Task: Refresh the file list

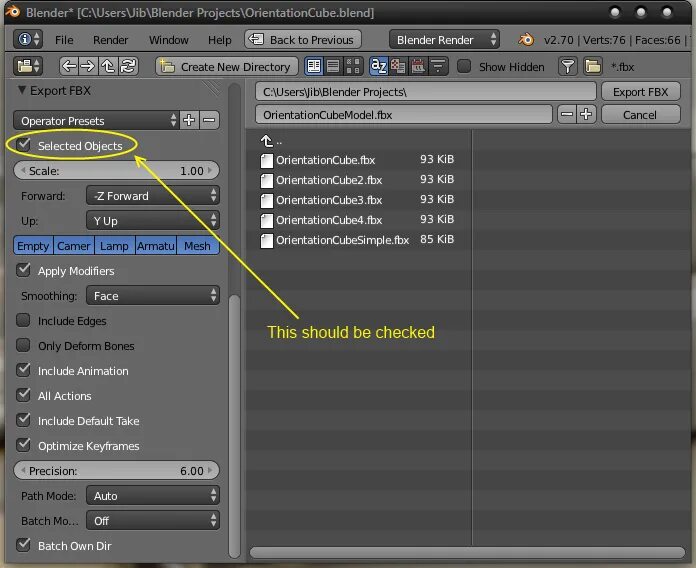Action: pos(128,67)
